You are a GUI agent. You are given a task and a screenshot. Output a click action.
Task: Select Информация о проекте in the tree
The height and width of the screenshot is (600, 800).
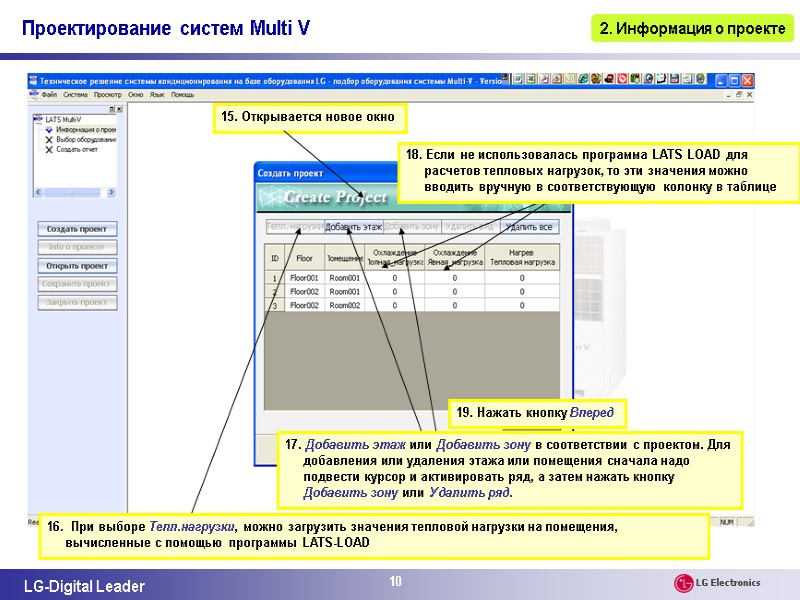pos(86,130)
